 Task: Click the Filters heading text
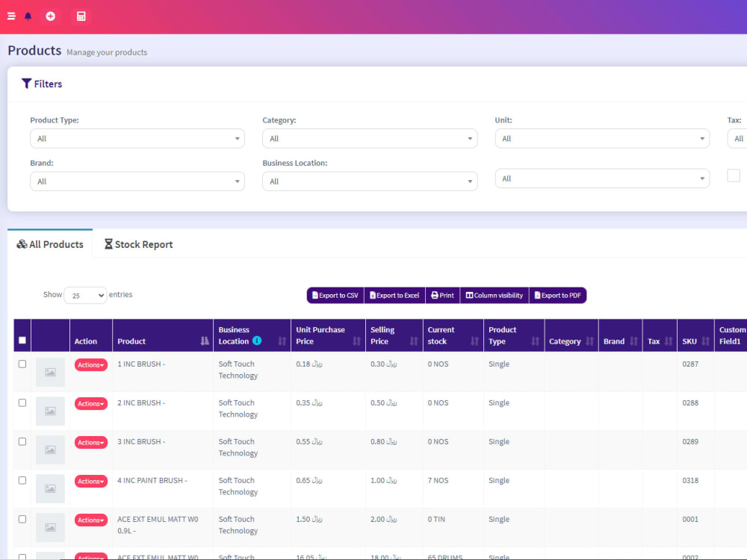48,84
